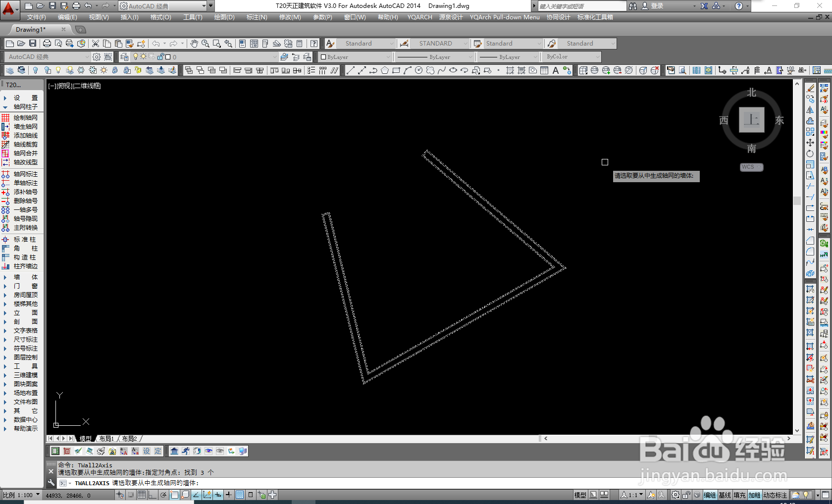Toggle the 填充 status button

[x=739, y=495]
